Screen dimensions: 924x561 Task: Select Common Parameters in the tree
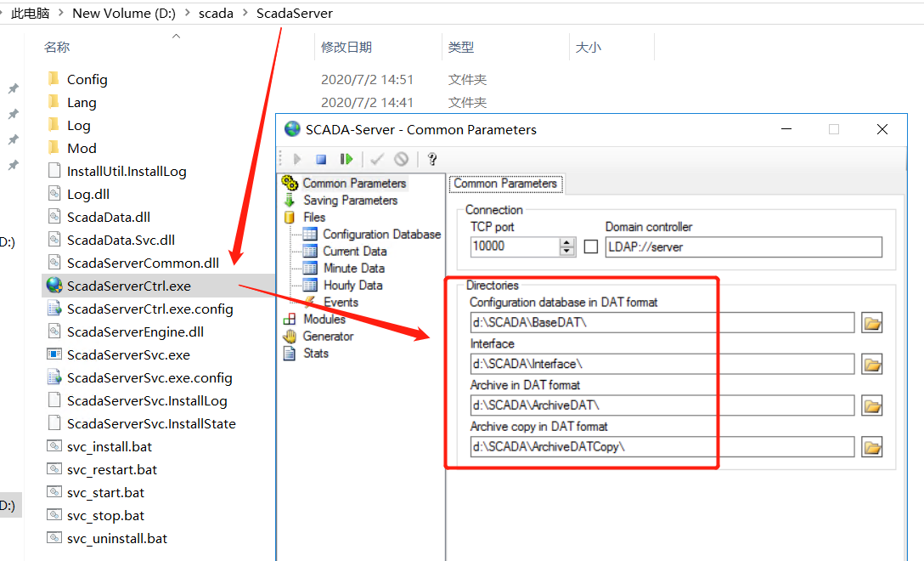click(x=354, y=184)
